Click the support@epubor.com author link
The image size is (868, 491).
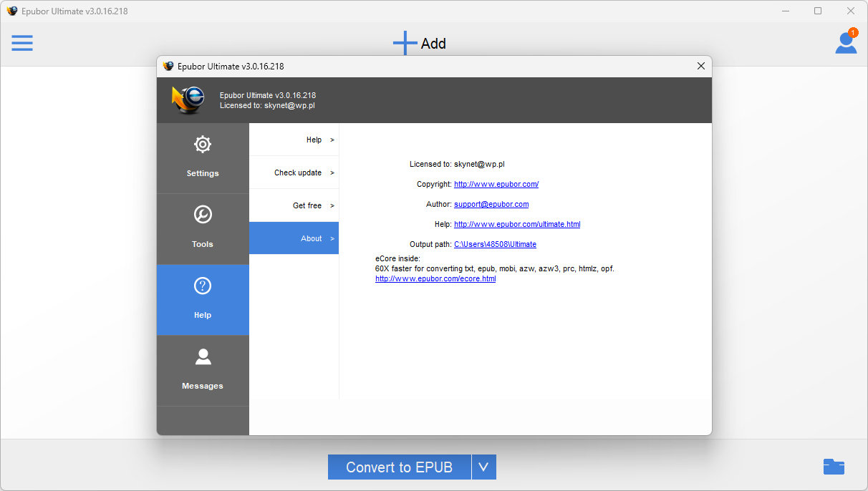491,204
